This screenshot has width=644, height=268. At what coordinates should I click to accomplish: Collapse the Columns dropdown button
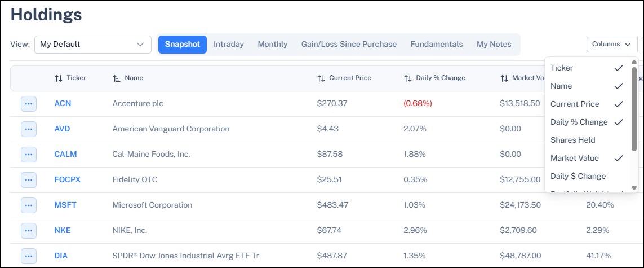coord(612,45)
